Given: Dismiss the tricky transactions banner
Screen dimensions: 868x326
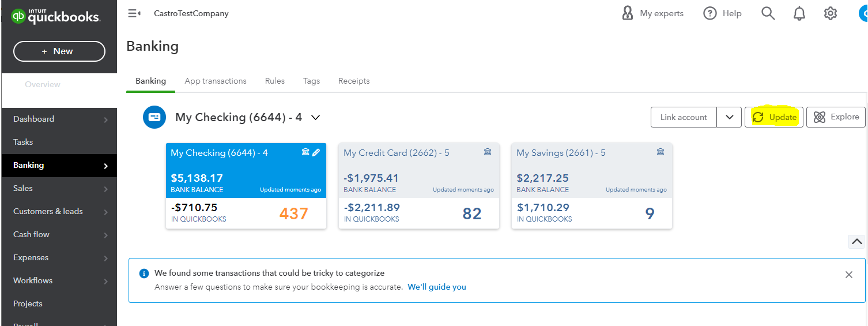Looking at the screenshot, I should coord(848,275).
